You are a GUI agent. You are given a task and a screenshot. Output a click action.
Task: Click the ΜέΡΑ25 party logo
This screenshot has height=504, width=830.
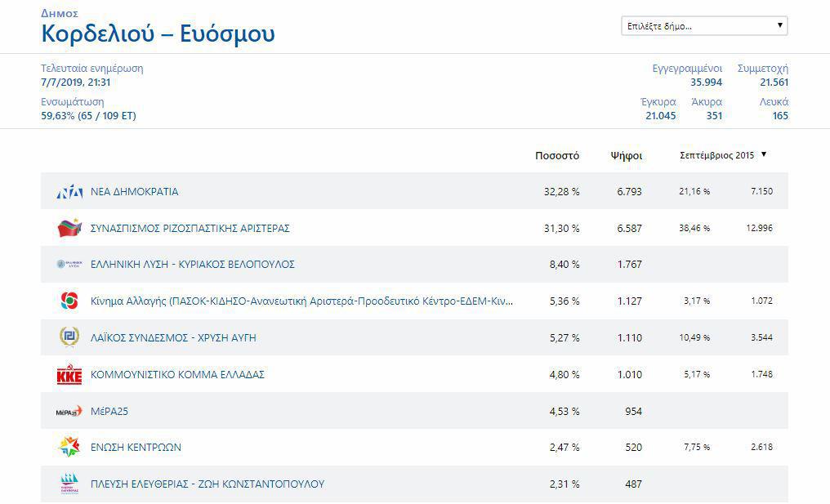pos(69,411)
